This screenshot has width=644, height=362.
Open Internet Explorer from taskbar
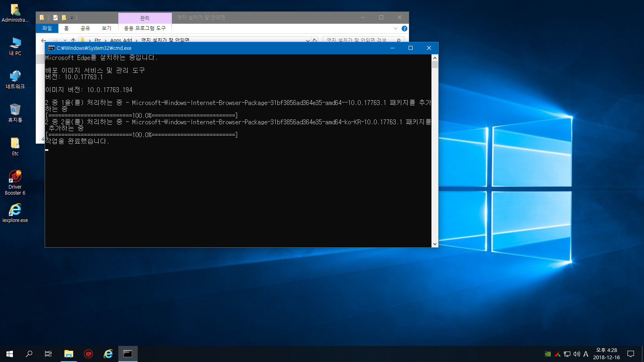coord(108,354)
